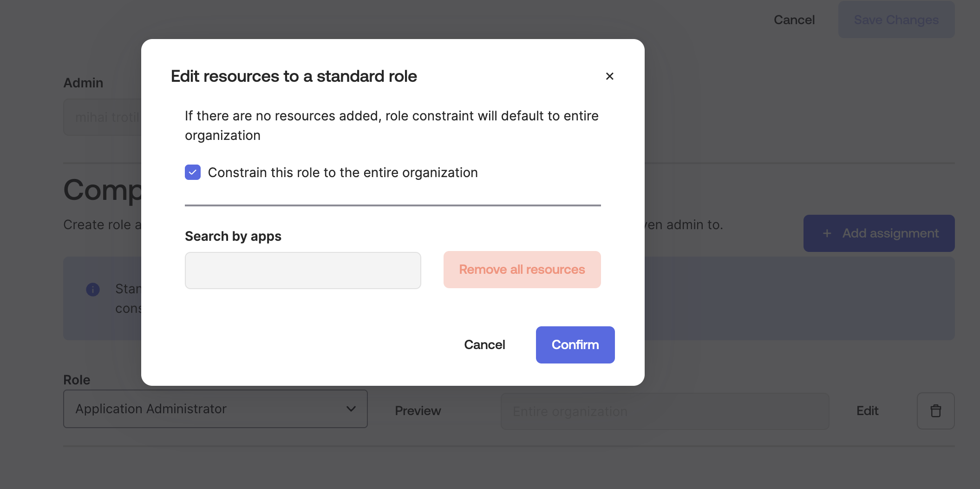The image size is (980, 489).
Task: Click the Admin name input field
Action: [102, 117]
